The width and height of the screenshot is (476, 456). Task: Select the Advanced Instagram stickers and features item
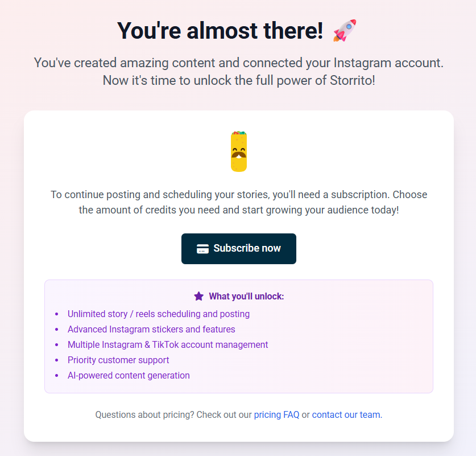click(151, 329)
